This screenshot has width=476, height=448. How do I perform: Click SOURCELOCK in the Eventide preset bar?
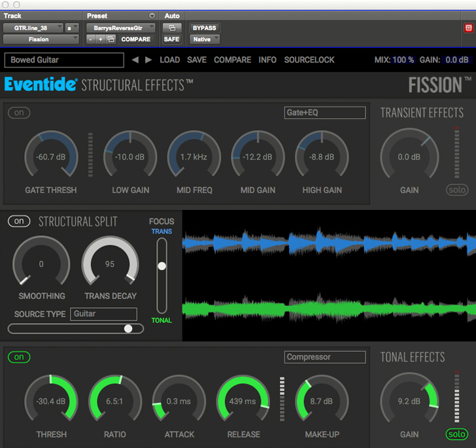coord(309,60)
